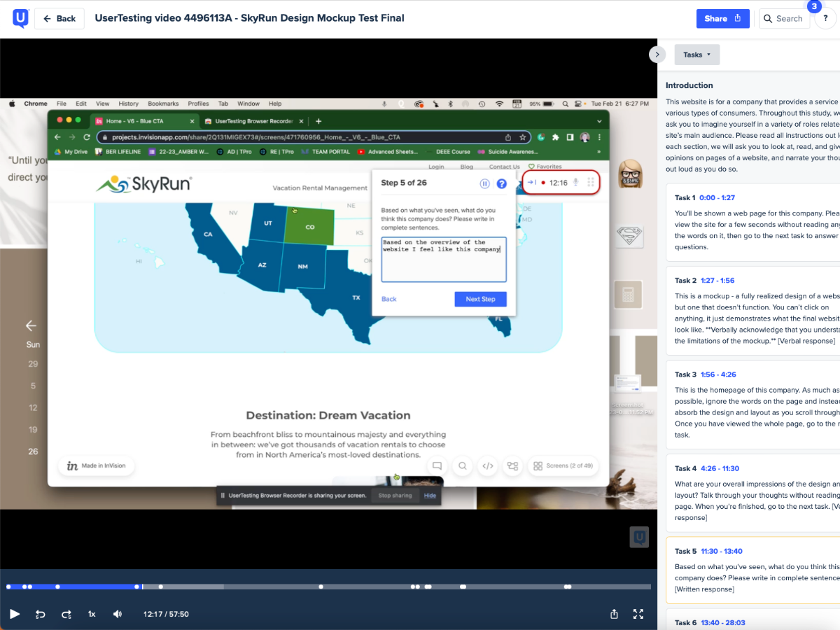Screen dimensions: 840x630
Task: Click the video progress bar
Action: 328,587
